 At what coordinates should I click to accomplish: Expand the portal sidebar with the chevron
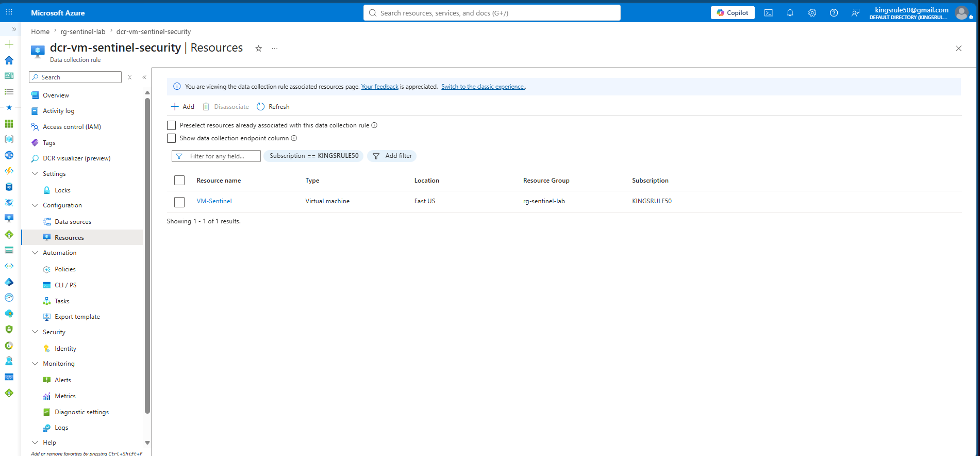click(x=14, y=29)
